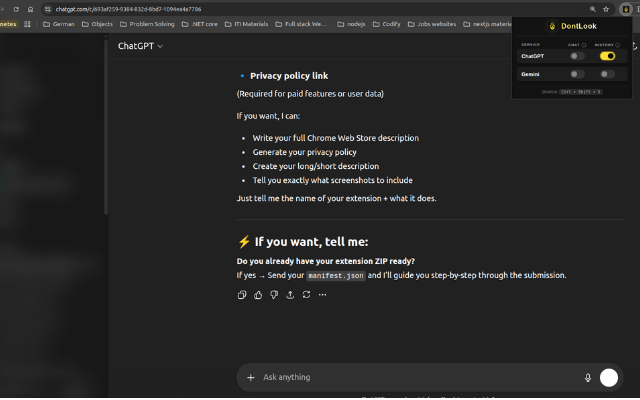Click the DontLook extension icon in toolbar

point(625,9)
